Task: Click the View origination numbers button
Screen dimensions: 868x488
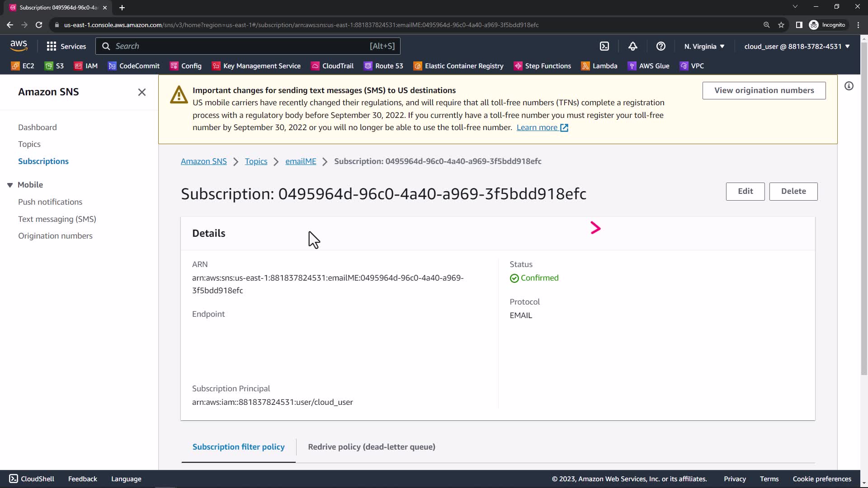Action: tap(764, 90)
